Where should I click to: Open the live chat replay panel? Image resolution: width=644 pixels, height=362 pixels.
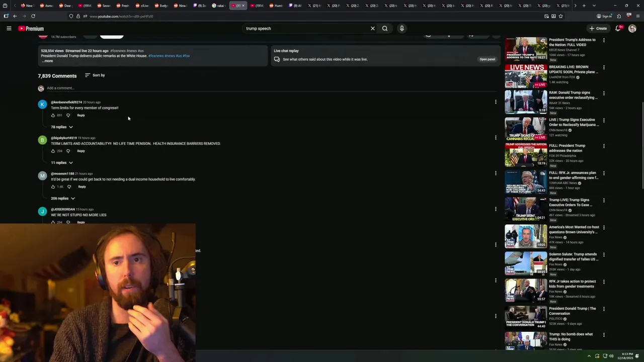pos(487,59)
